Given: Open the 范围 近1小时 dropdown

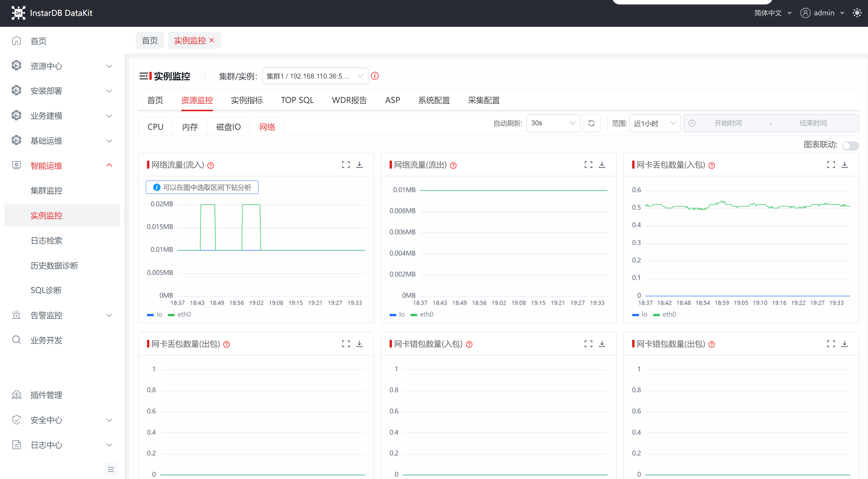Looking at the screenshot, I should (x=655, y=123).
